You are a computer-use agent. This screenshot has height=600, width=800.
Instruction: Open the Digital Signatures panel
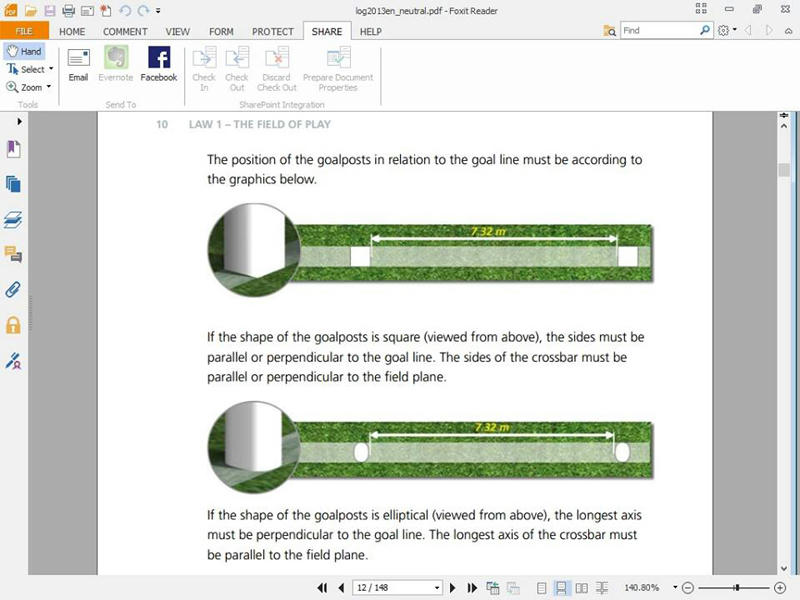coord(13,360)
